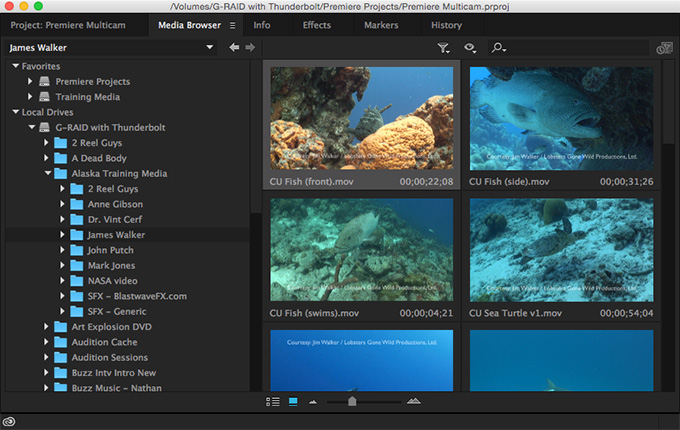Click the 00;00;04;21 duration label
Screen dimensions: 680x430
(x=426, y=313)
